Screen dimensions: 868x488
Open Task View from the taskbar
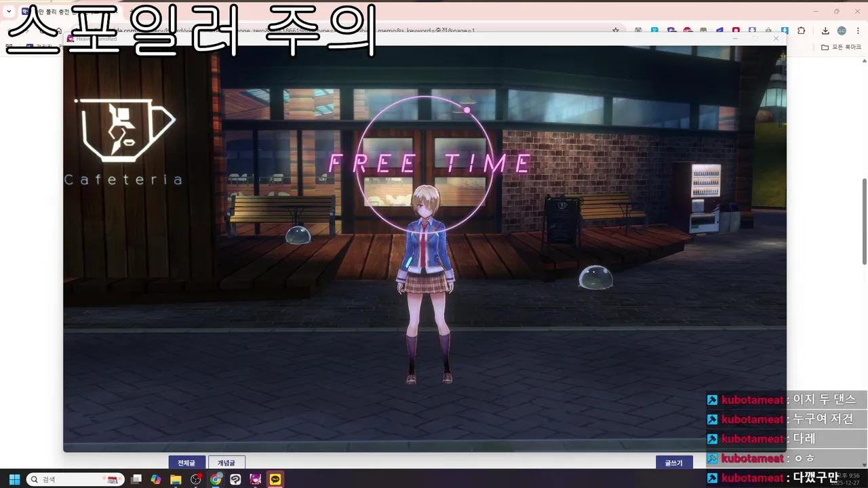(136, 479)
